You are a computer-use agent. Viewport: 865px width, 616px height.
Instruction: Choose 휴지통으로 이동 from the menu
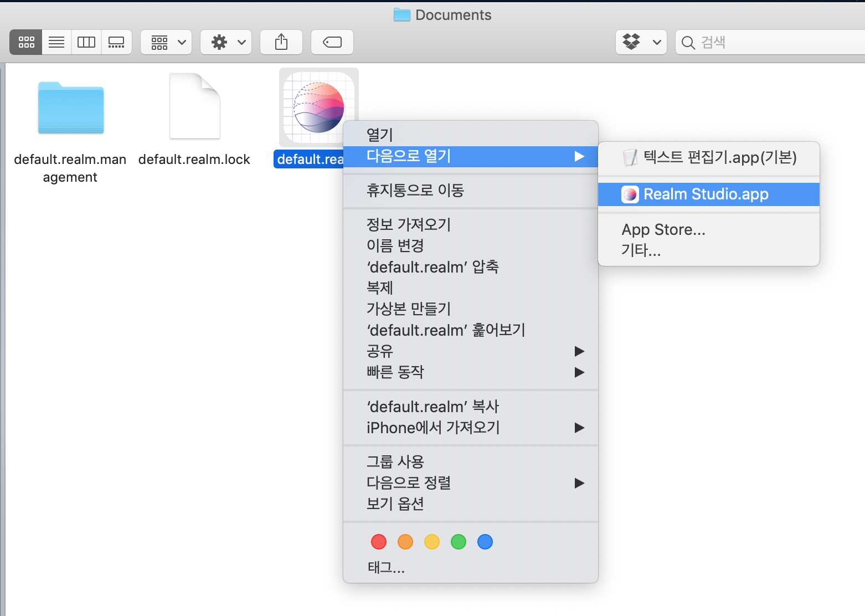(x=471, y=191)
